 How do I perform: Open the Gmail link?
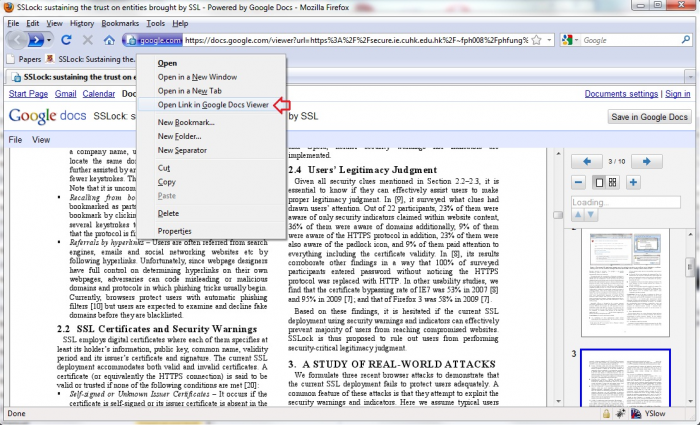click(x=66, y=94)
